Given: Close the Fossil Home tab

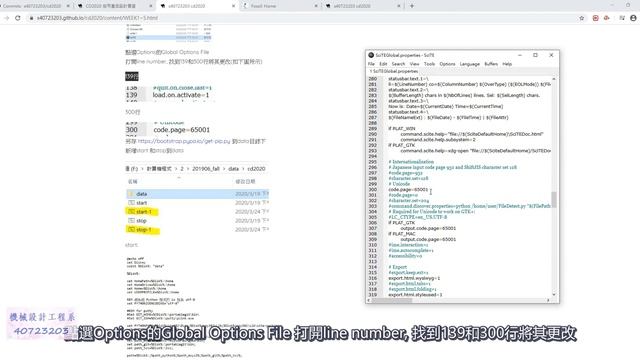Looking at the screenshot, I should coord(316,6).
